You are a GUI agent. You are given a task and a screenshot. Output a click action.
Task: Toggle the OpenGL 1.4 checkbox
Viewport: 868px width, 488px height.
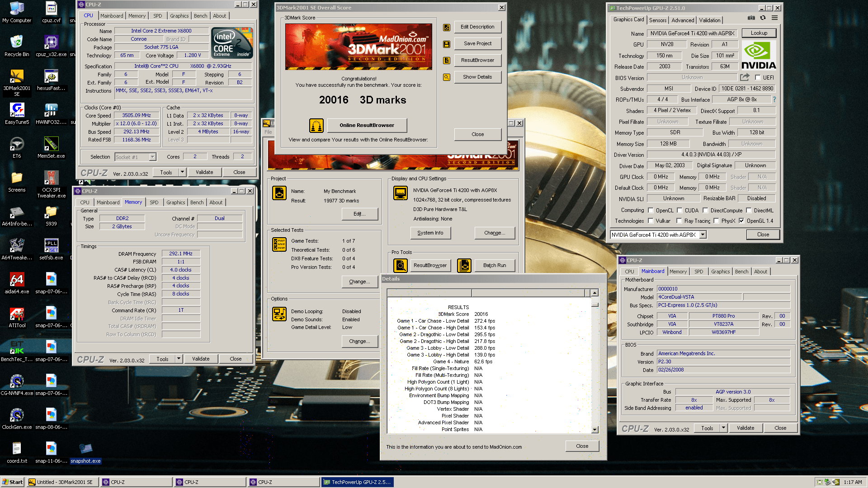point(741,221)
